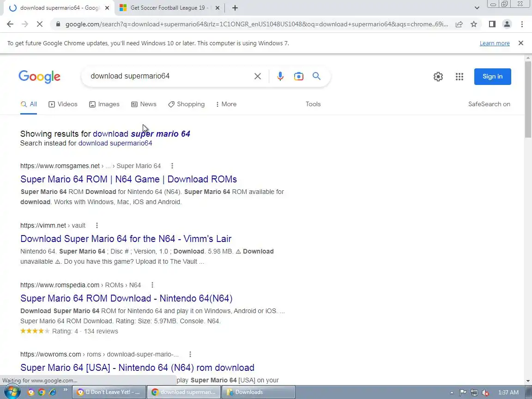The height and width of the screenshot is (399, 532).
Task: Close the Chrome update notification bar
Action: pyautogui.click(x=521, y=43)
